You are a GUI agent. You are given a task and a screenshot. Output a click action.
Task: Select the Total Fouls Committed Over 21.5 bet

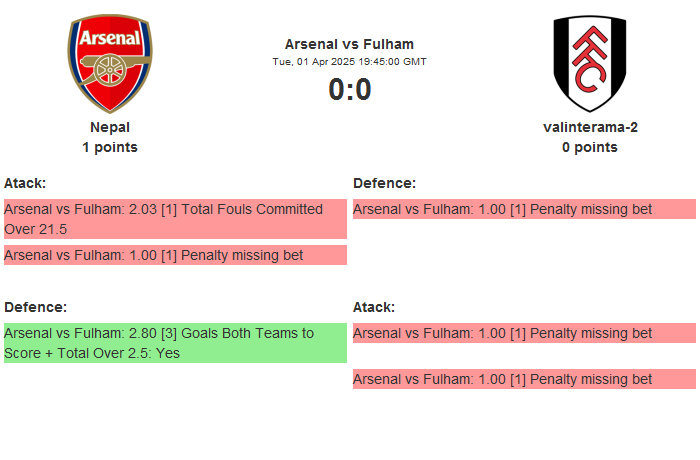(x=175, y=219)
